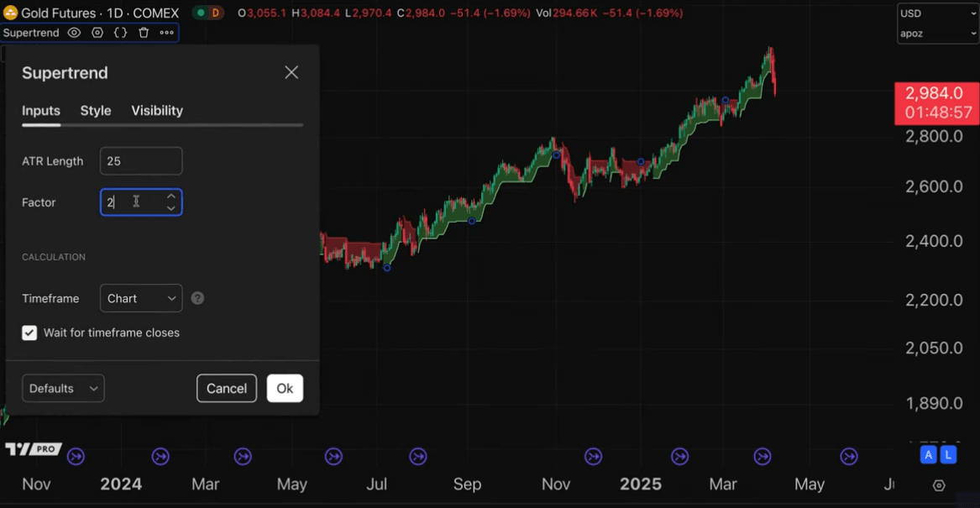Expand the Defaults dropdown in the dialog

[x=63, y=388]
